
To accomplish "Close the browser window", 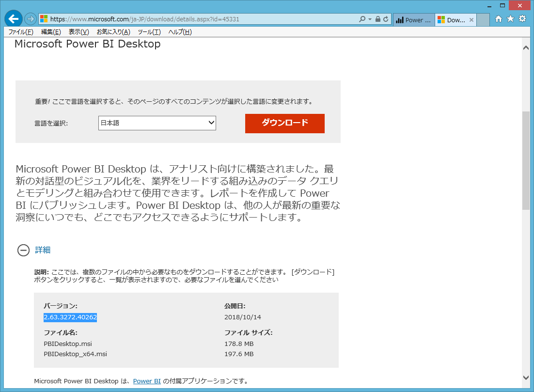I will (519, 5).
